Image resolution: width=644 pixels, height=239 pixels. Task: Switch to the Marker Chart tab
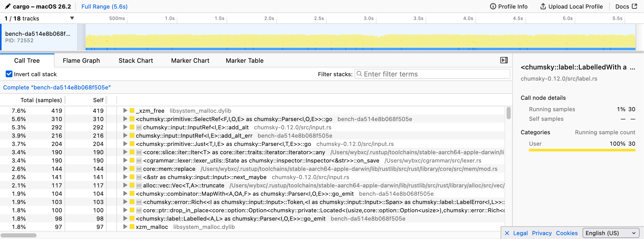click(x=190, y=61)
